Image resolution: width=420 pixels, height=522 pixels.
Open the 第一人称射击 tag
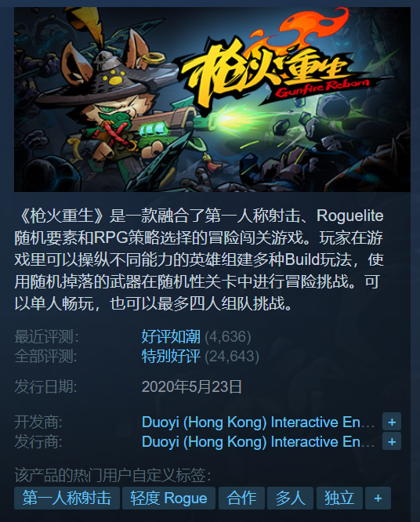coord(67,498)
